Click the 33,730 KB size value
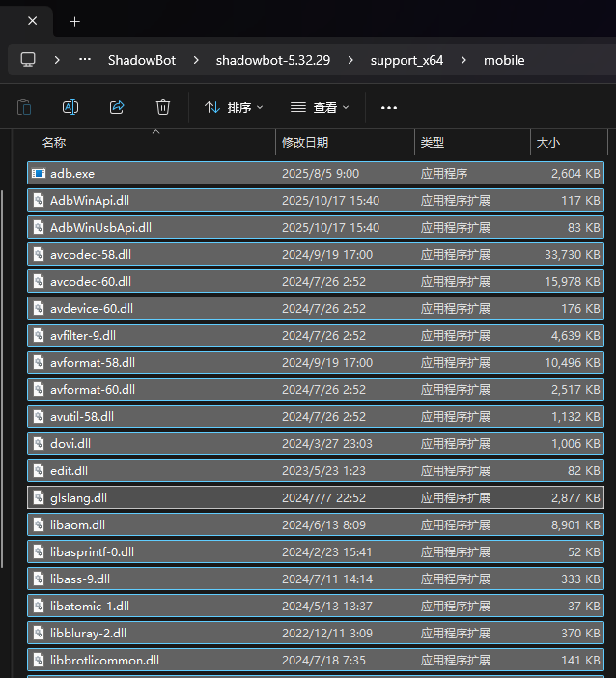Viewport: 616px width, 678px height. click(572, 254)
